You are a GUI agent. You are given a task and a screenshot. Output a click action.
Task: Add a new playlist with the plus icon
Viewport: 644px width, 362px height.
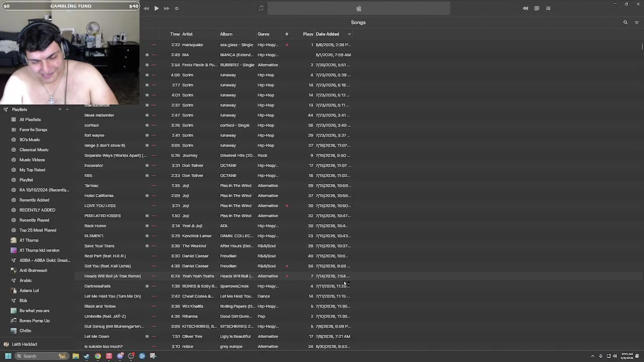click(x=60, y=110)
